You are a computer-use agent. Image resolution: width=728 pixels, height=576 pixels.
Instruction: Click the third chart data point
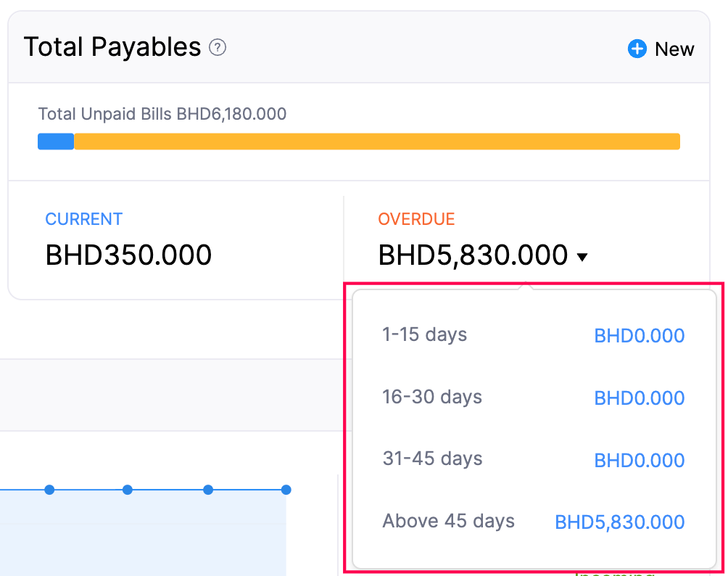pos(208,490)
